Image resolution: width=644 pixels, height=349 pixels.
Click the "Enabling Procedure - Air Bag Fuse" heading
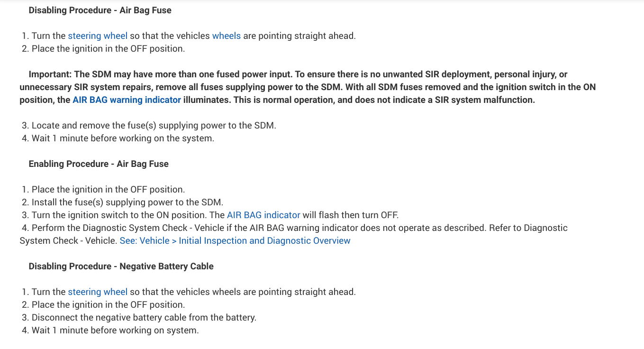[99, 164]
